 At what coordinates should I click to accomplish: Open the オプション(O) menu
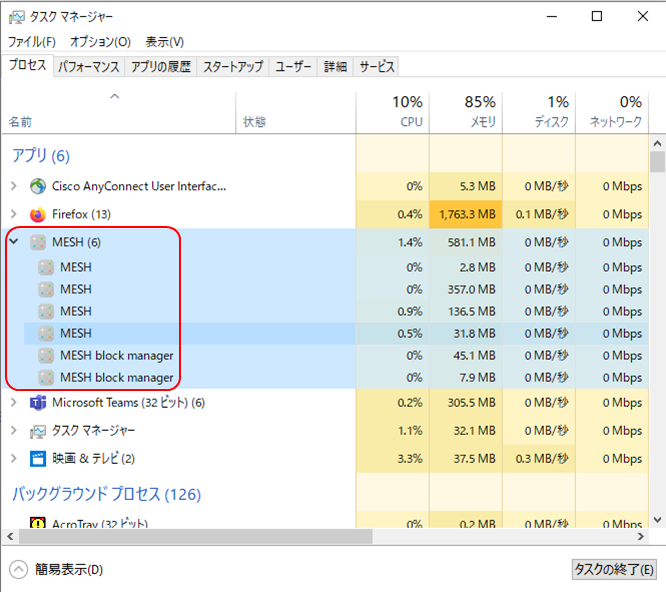pyautogui.click(x=100, y=42)
